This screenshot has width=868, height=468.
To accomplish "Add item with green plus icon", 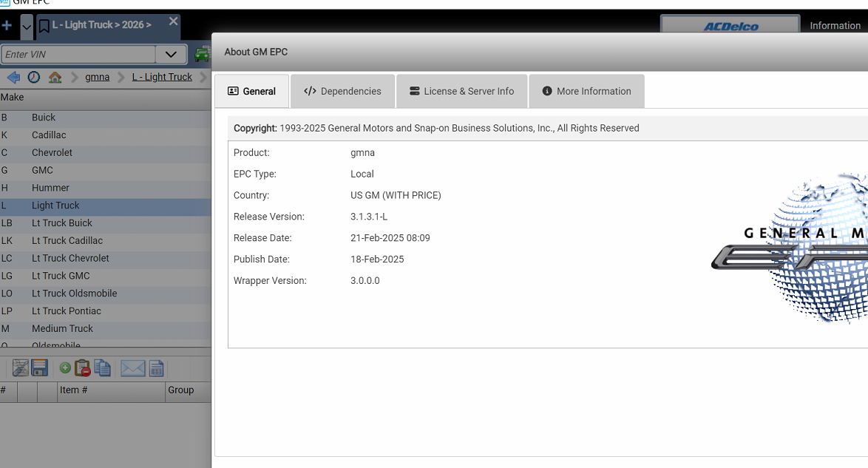I will [x=65, y=367].
